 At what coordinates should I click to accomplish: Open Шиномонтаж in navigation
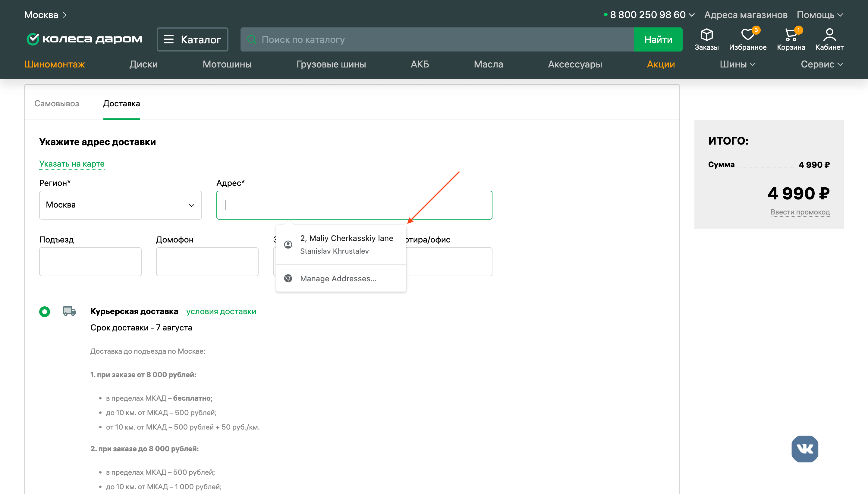54,64
